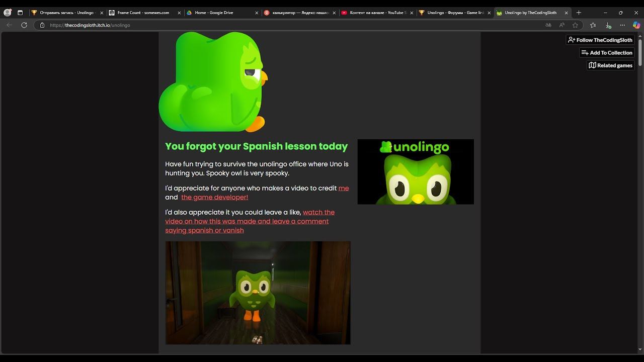Open the tab actions menu icon
The height and width of the screenshot is (362, 644).
pos(20,13)
